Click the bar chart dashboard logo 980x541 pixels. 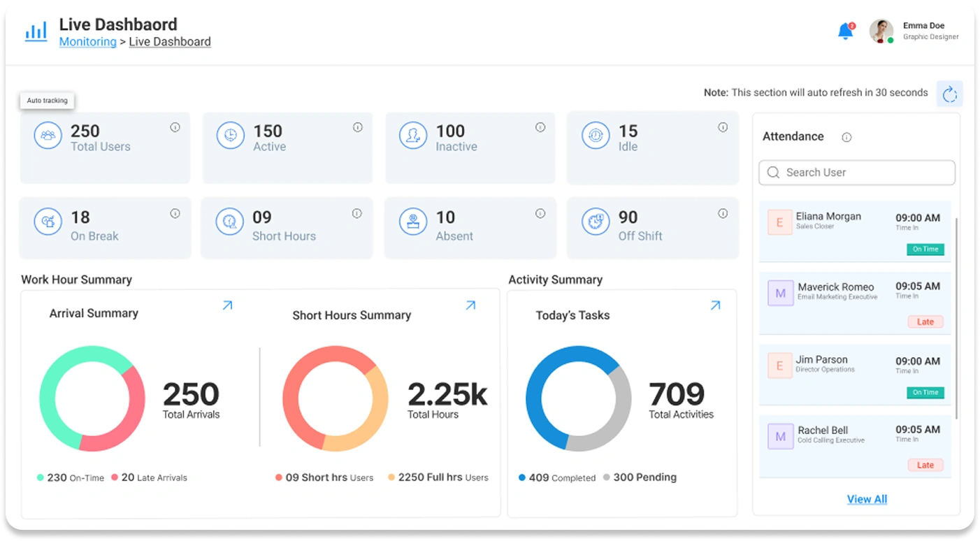pyautogui.click(x=36, y=31)
